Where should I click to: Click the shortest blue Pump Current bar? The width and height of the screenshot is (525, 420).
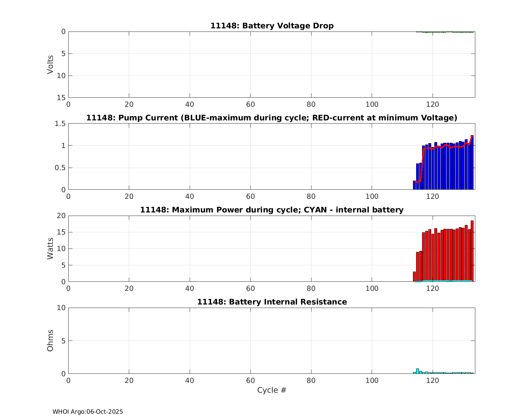tap(414, 185)
